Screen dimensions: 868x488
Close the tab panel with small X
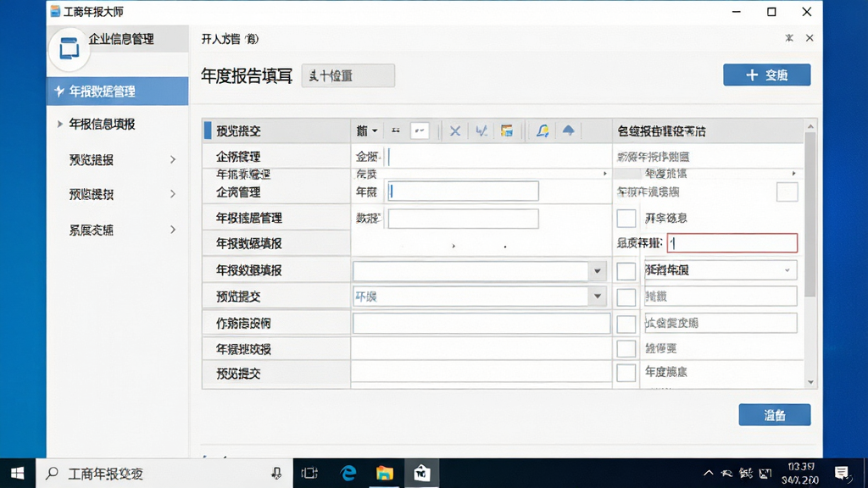coord(810,38)
